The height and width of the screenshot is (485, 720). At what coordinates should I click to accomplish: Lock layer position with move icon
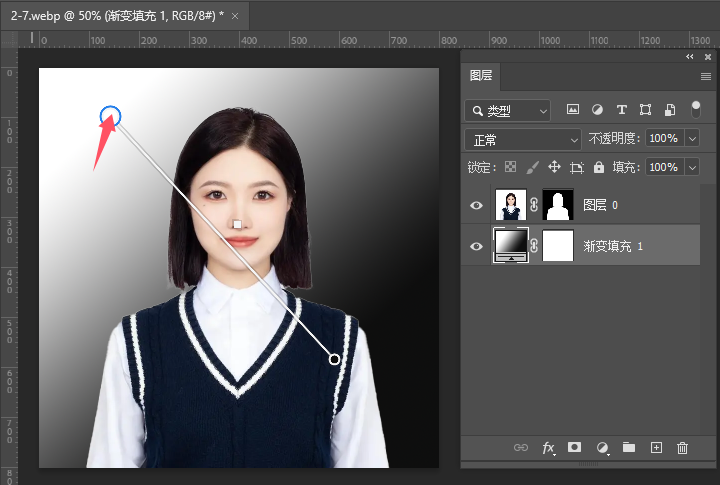click(x=554, y=168)
